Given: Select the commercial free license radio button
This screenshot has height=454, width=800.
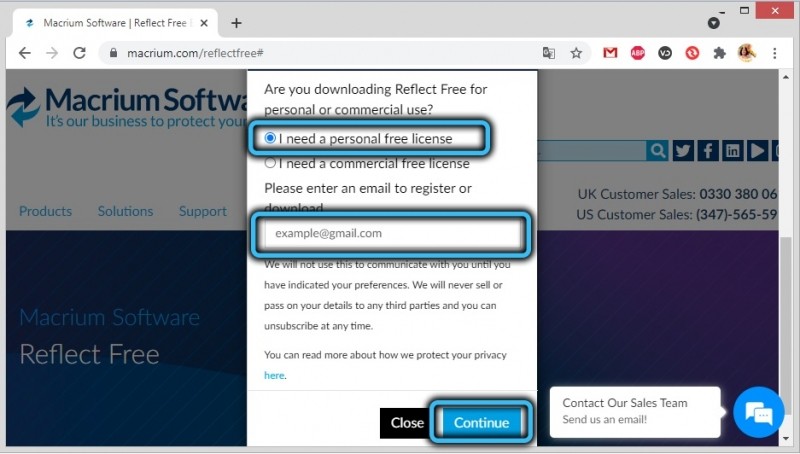Looking at the screenshot, I should point(270,163).
